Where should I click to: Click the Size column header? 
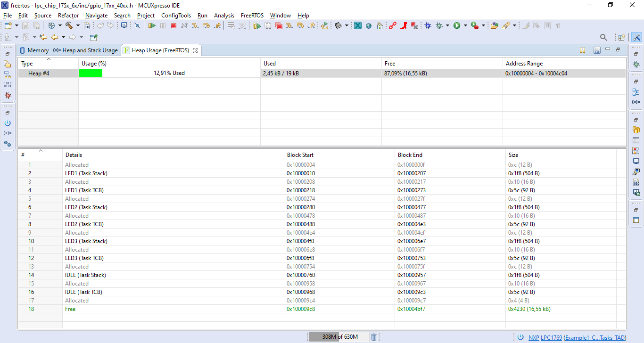[x=561, y=155]
